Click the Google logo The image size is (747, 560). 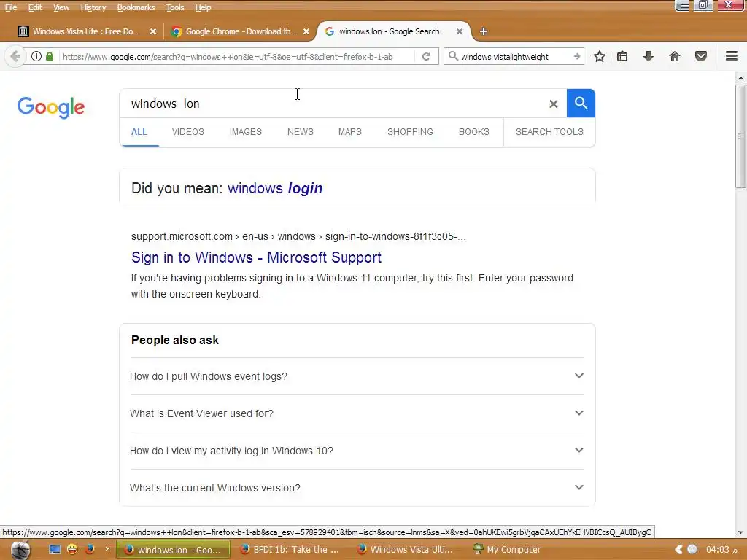(x=51, y=107)
